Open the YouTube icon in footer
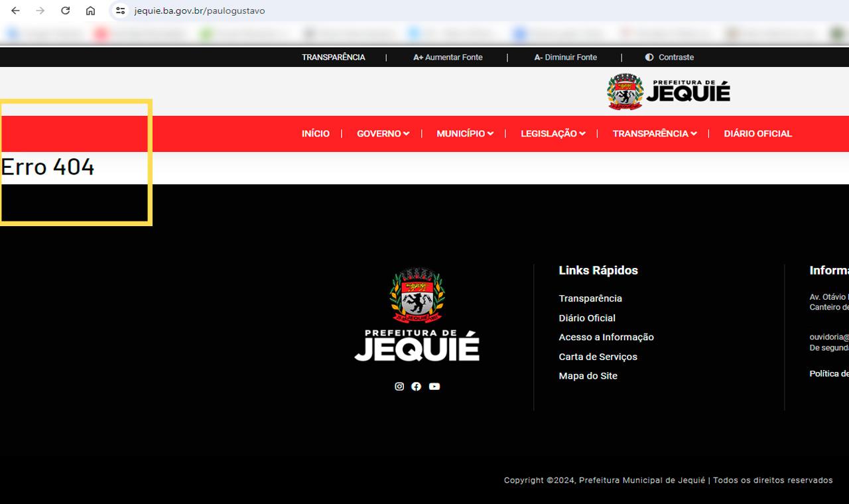Image resolution: width=849 pixels, height=504 pixels. (x=434, y=387)
